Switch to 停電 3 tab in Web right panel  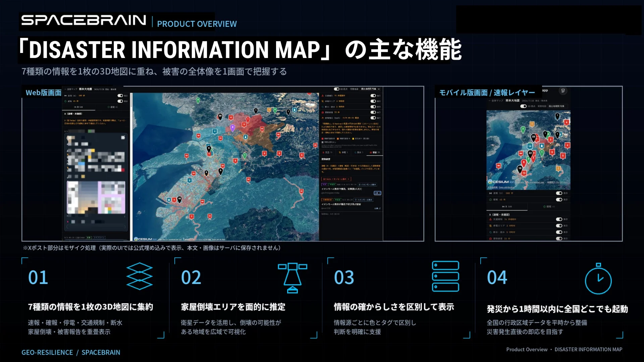[x=343, y=153]
